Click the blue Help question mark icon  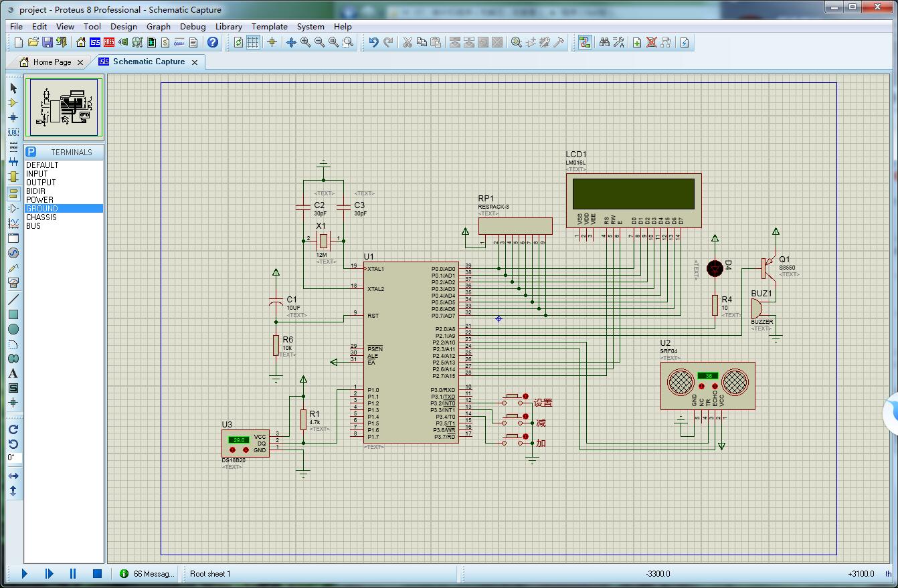[x=213, y=42]
